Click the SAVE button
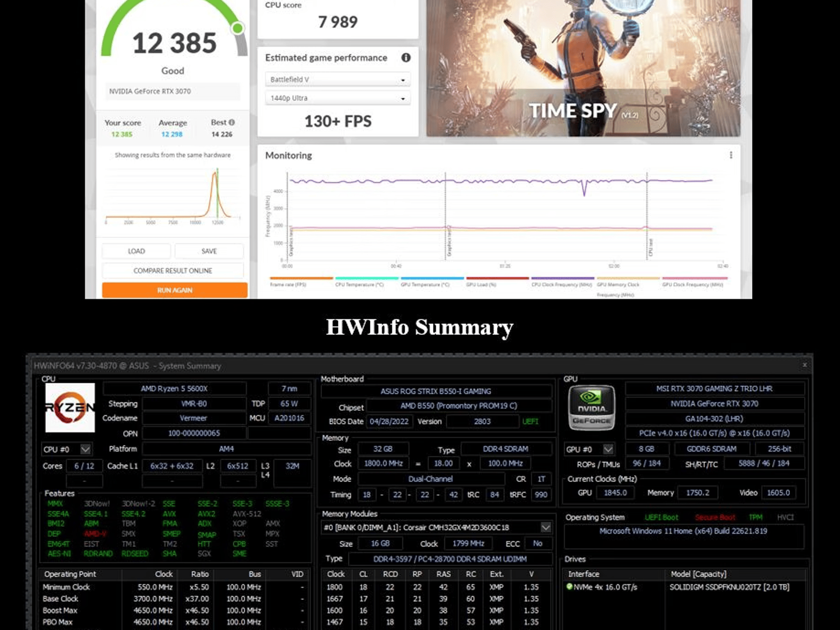Image resolution: width=840 pixels, height=630 pixels. click(x=209, y=251)
